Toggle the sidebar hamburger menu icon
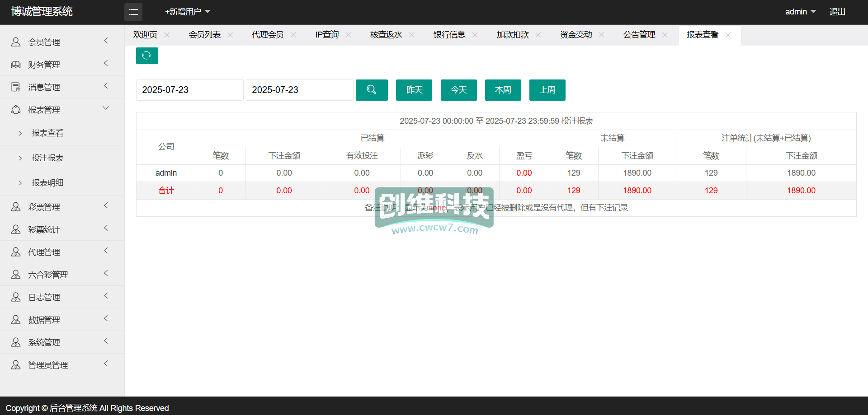This screenshot has height=415, width=868. (x=133, y=12)
